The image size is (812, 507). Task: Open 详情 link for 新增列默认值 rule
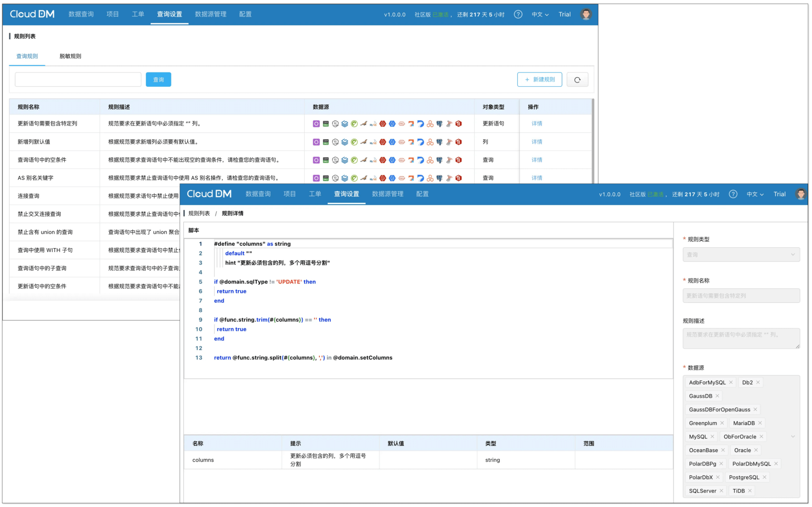coord(537,142)
